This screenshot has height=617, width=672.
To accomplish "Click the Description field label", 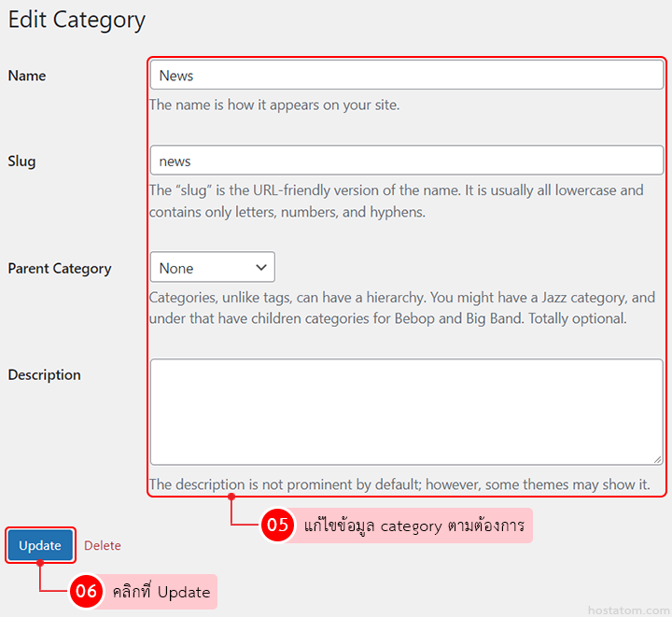I will (45, 375).
